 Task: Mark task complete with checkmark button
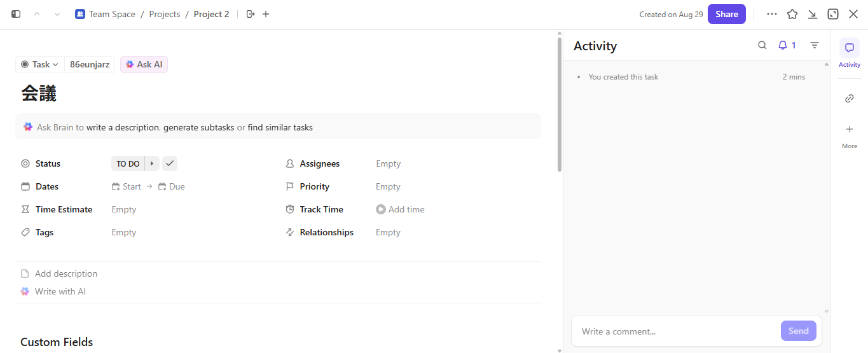point(169,163)
